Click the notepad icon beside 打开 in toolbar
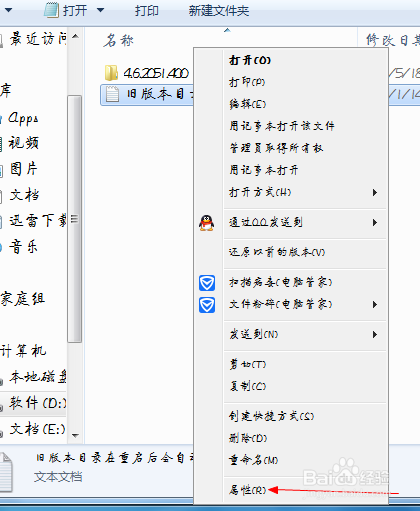The height and width of the screenshot is (511, 420). click(52, 10)
